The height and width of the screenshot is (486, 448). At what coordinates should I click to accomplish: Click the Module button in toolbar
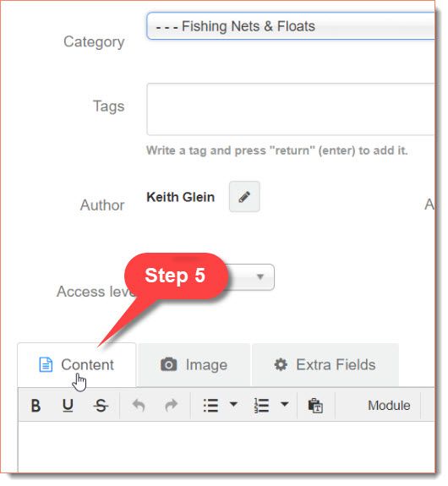tap(389, 406)
